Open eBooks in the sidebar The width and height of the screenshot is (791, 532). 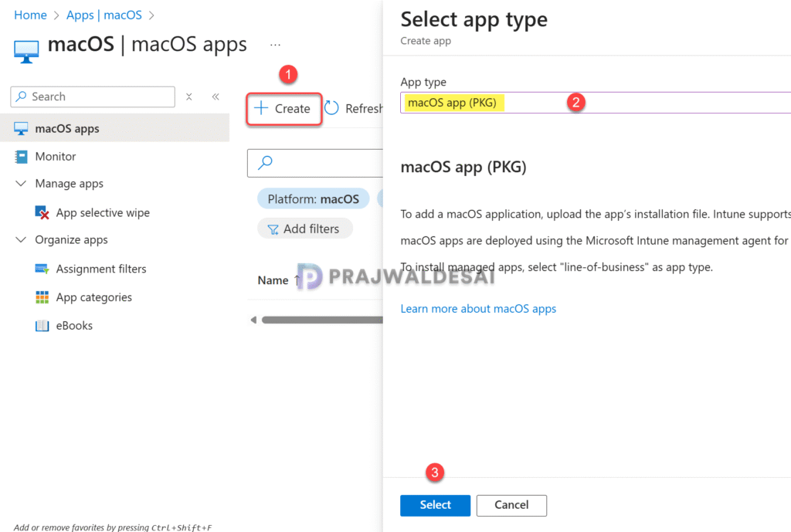point(74,325)
